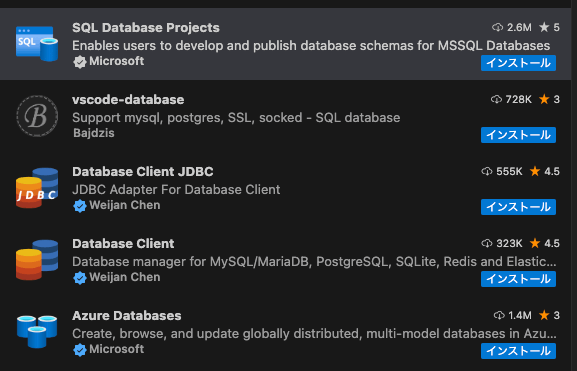
Task: Install Database Client JDBC extension
Action: tap(518, 207)
